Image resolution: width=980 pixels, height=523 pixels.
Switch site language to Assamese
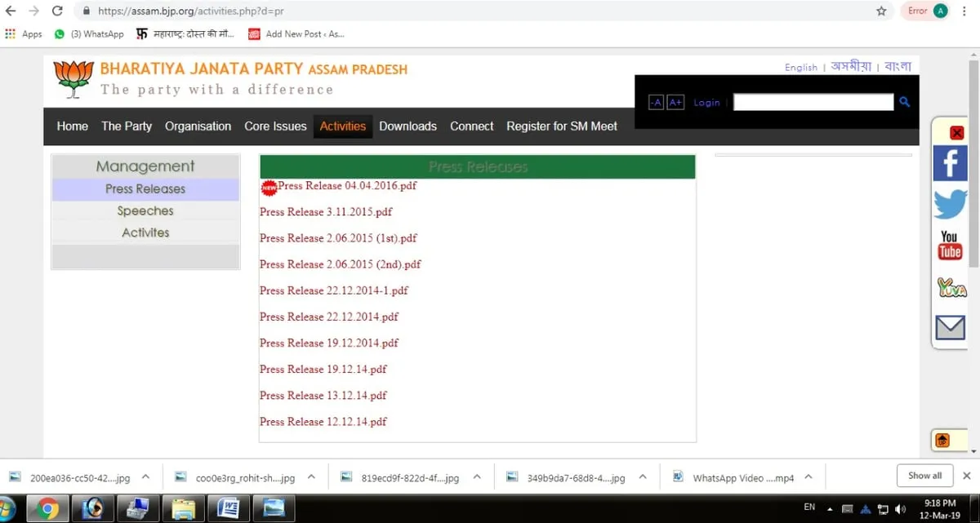pos(851,67)
